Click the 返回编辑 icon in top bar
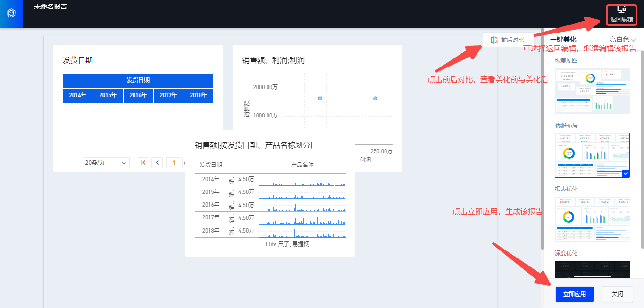The image size is (644, 308). point(621,10)
